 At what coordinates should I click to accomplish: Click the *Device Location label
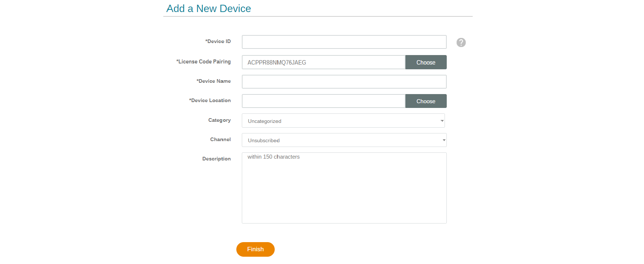point(210,101)
